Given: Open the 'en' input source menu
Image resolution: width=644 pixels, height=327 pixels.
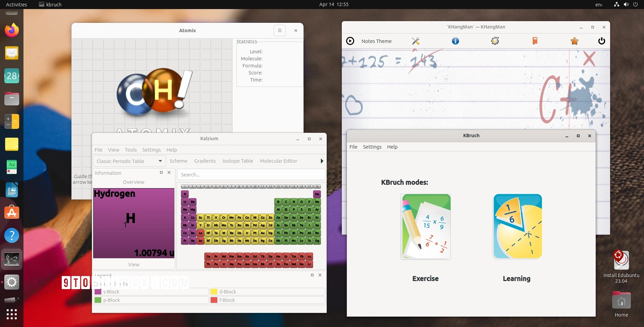Looking at the screenshot, I should click(x=599, y=4).
